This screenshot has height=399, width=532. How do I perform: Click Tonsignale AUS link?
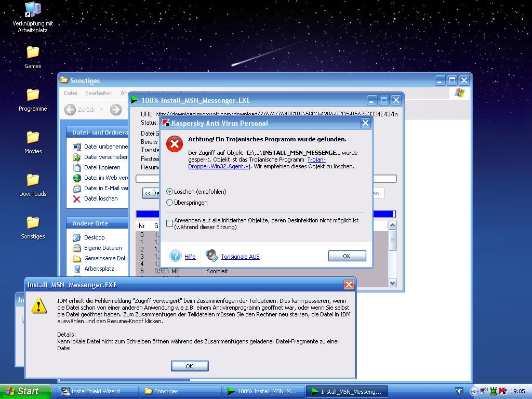coord(240,257)
